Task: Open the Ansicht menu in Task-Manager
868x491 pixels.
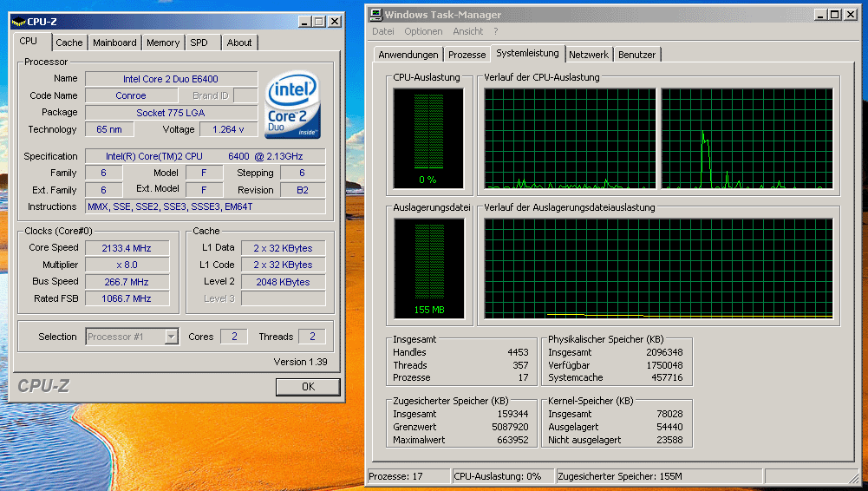Action: (x=467, y=31)
